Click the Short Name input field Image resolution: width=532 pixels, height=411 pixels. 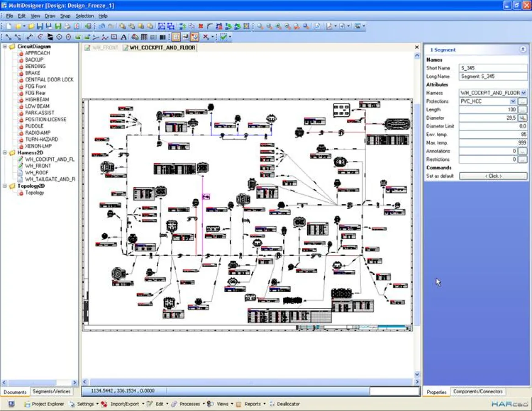(493, 68)
